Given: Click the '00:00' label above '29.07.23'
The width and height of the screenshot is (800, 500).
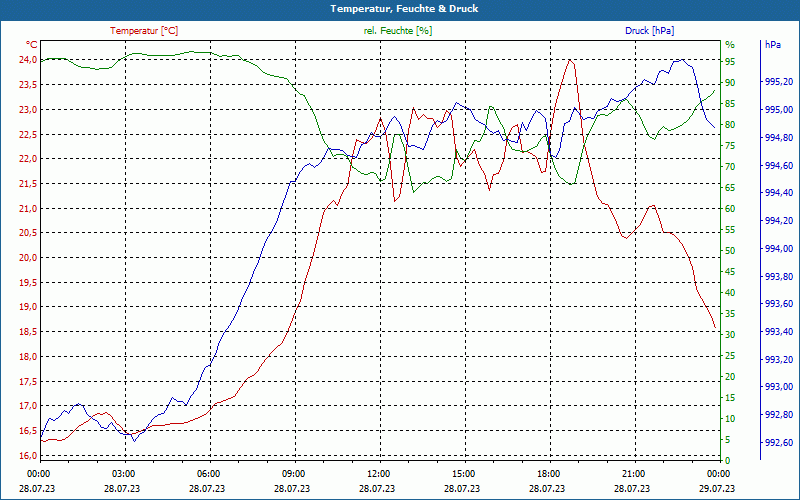Looking at the screenshot, I should pos(718,474).
